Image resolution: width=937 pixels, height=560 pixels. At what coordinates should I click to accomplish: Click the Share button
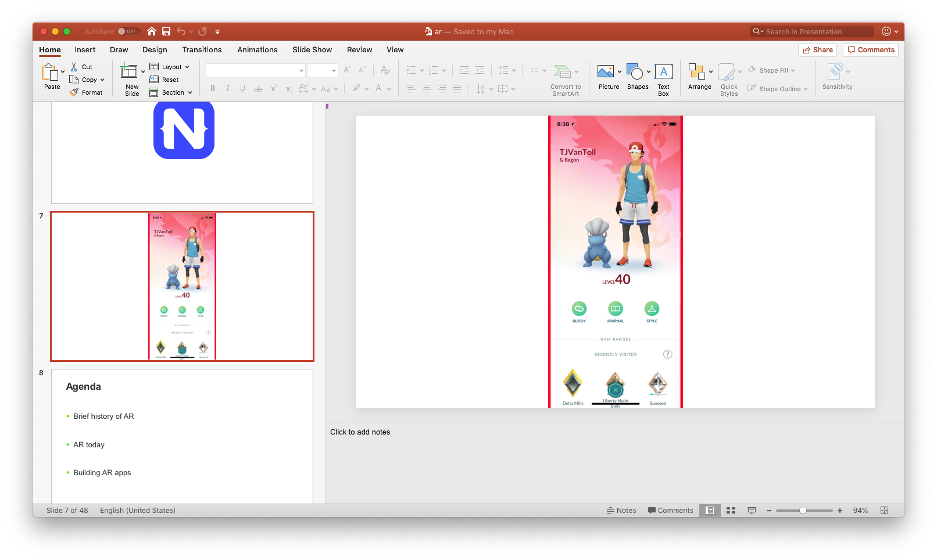coord(817,50)
